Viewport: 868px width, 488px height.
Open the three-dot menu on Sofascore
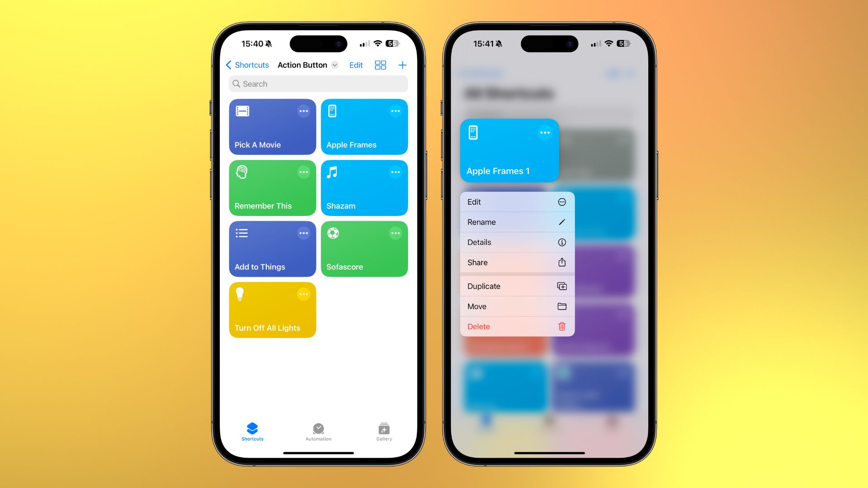(396, 233)
